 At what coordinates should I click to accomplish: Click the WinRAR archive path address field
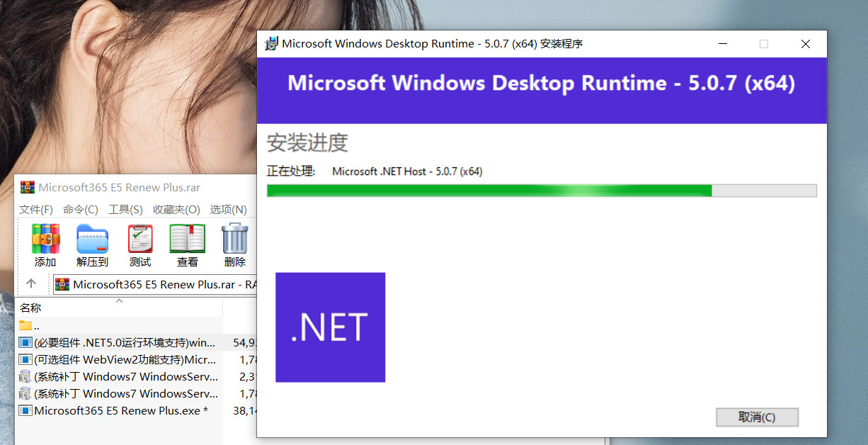point(154,284)
